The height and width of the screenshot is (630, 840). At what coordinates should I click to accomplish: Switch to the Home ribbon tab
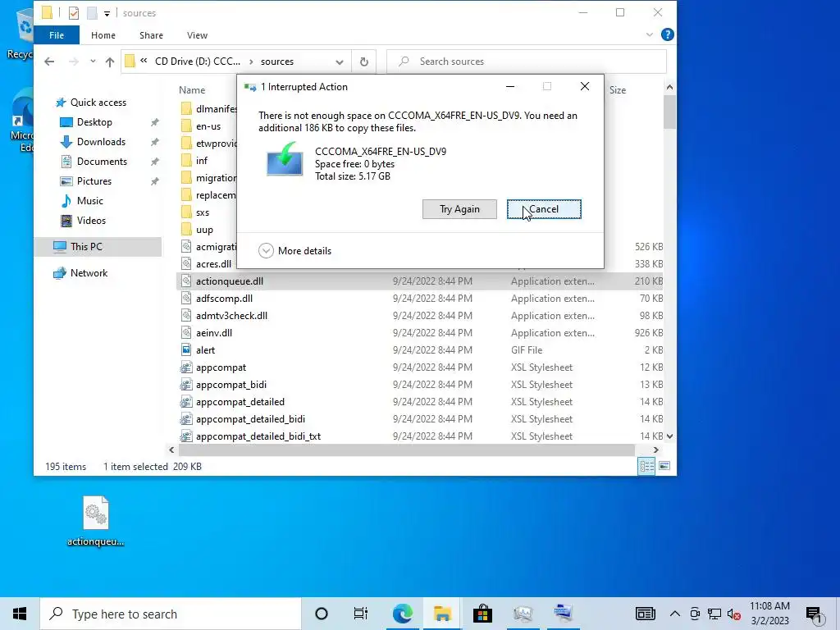coord(103,34)
